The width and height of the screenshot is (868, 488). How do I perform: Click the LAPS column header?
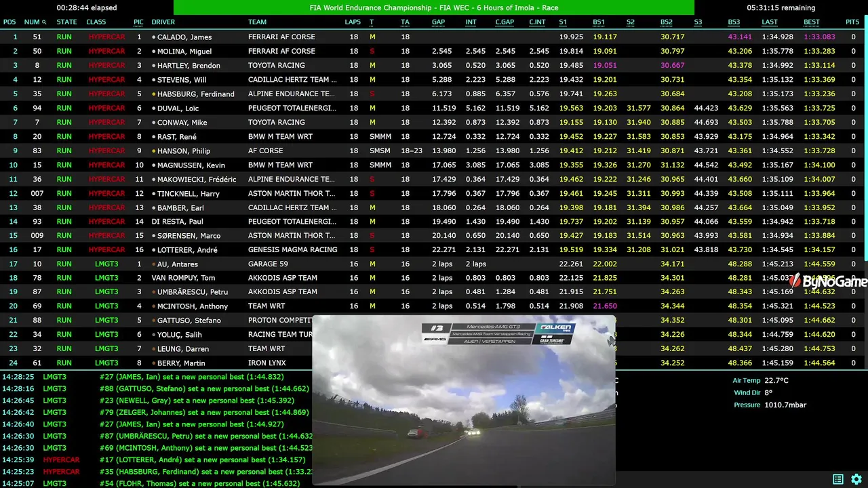tap(353, 22)
